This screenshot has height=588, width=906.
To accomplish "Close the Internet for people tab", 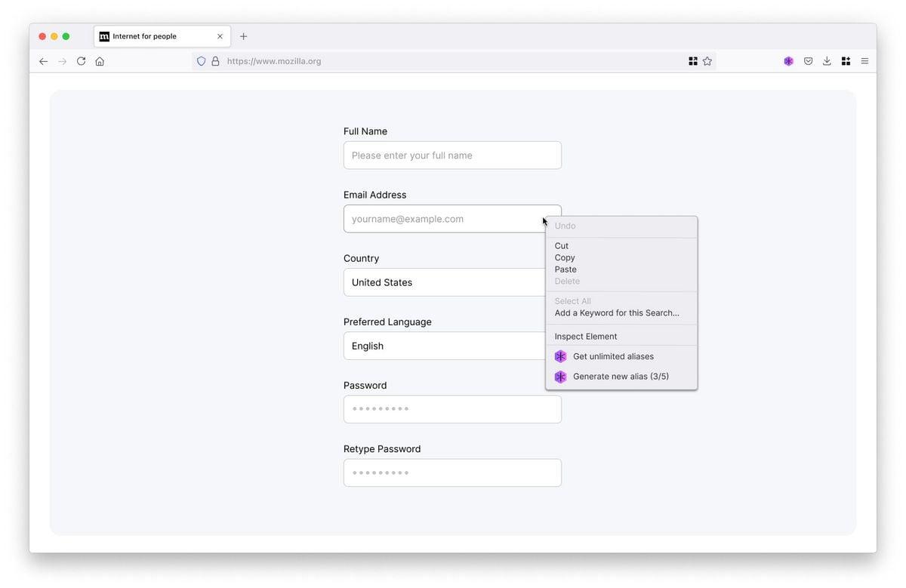I will coord(220,36).
